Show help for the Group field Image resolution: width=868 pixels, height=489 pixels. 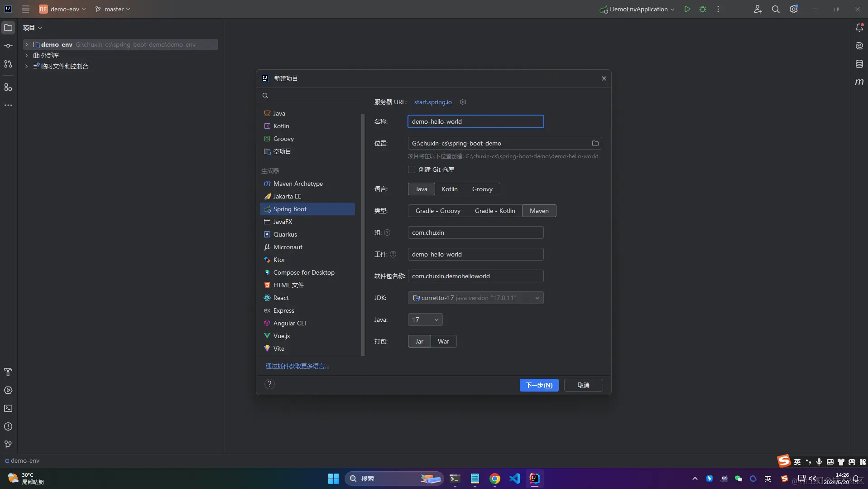click(387, 232)
